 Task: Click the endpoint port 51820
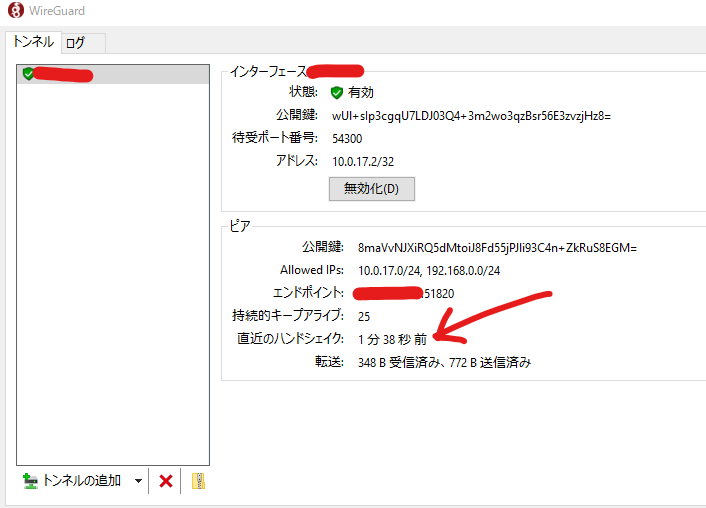point(439,294)
